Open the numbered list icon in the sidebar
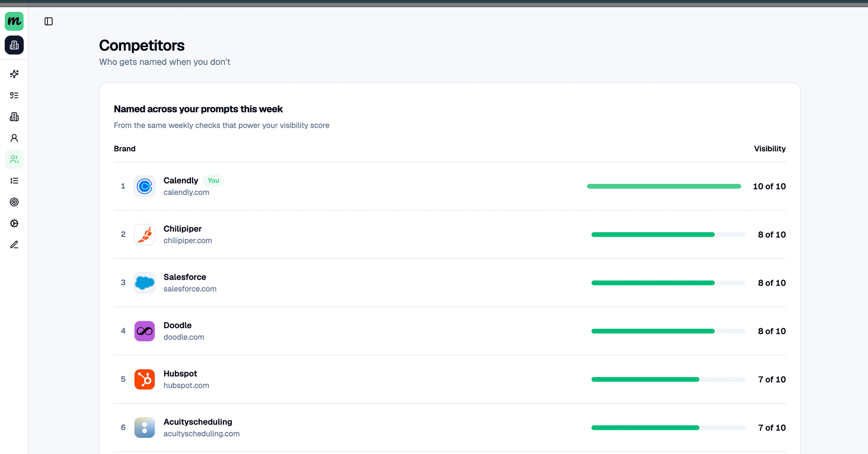 click(14, 181)
